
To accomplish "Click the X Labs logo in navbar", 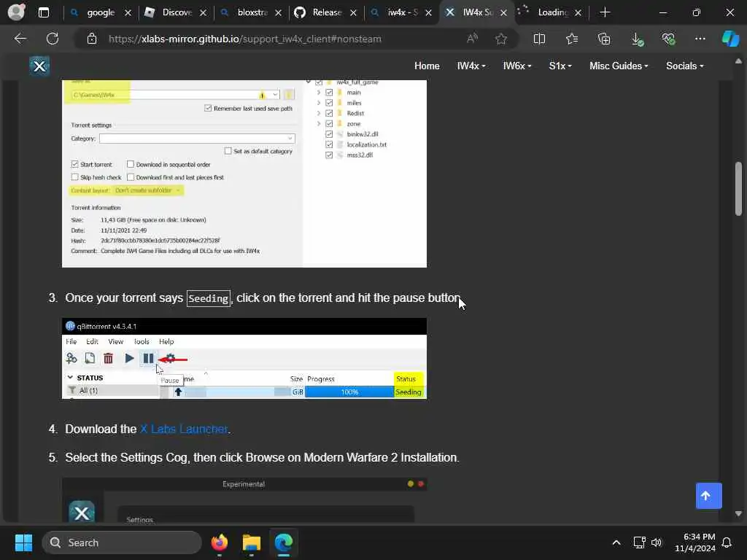I will pos(39,66).
